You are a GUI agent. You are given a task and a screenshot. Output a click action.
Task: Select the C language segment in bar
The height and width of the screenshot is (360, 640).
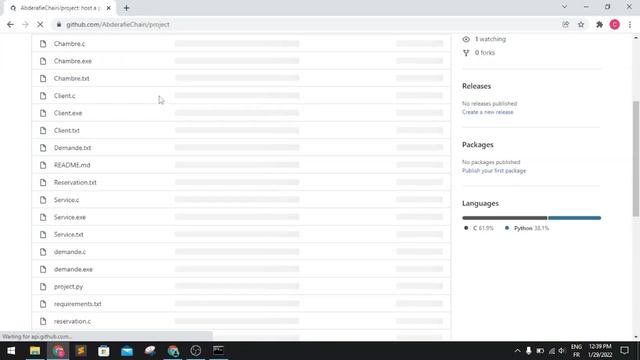(x=504, y=218)
